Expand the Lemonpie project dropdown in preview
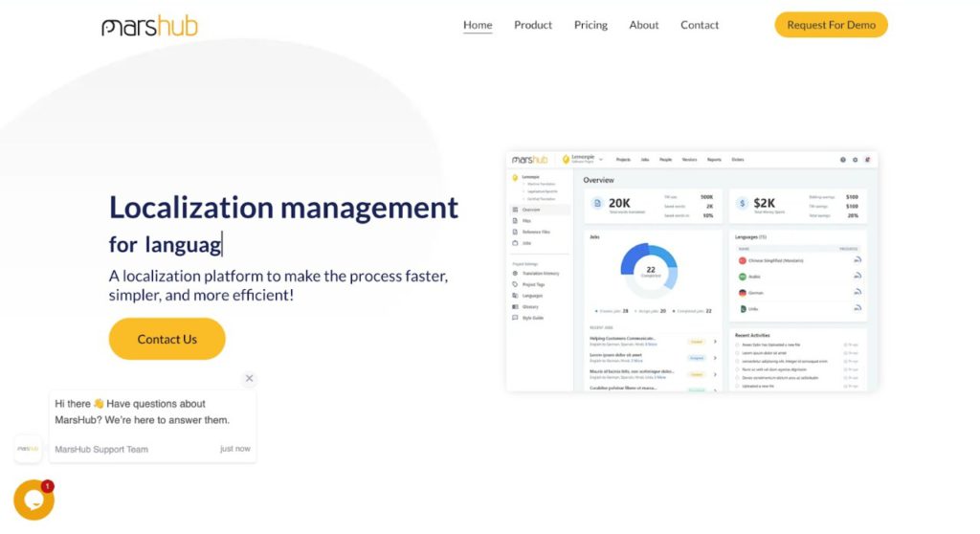 pyautogui.click(x=600, y=160)
